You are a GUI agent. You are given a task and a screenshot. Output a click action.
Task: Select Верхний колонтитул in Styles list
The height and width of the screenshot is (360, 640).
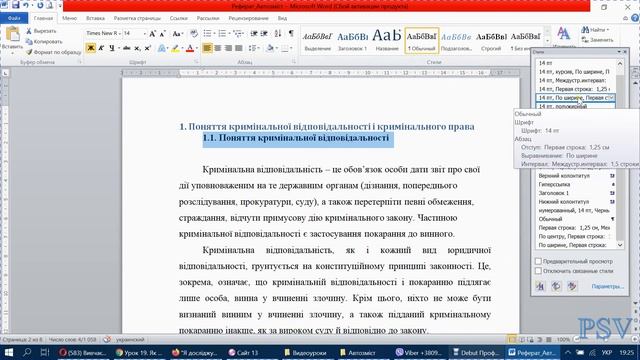[576, 176]
